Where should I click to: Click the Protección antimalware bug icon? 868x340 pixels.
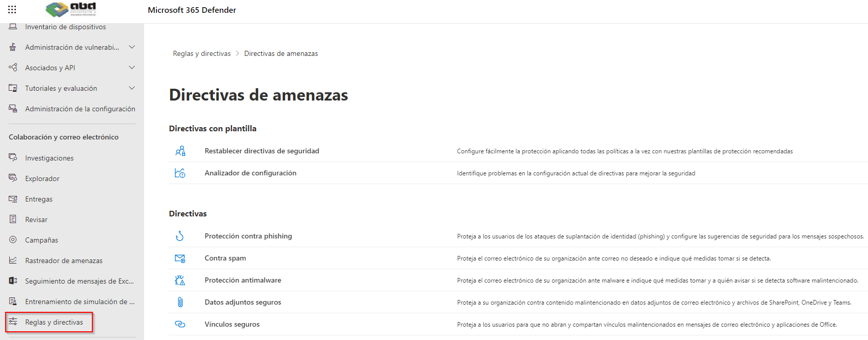[180, 281]
